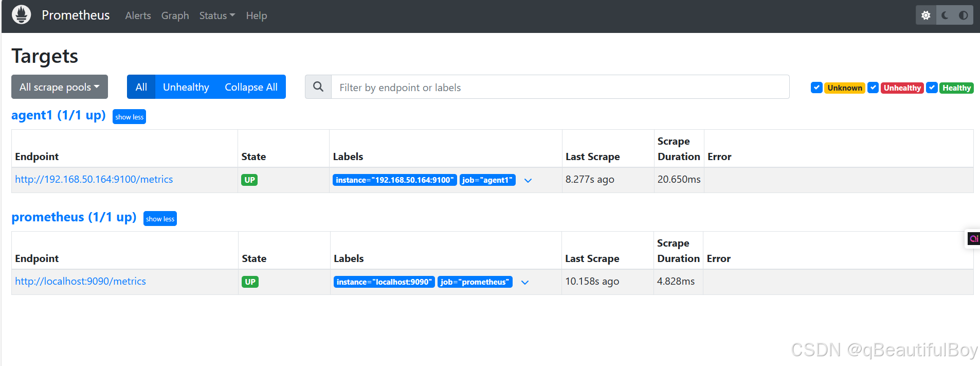Open the Graph nav item
This screenshot has height=366, width=980.
(x=175, y=15)
